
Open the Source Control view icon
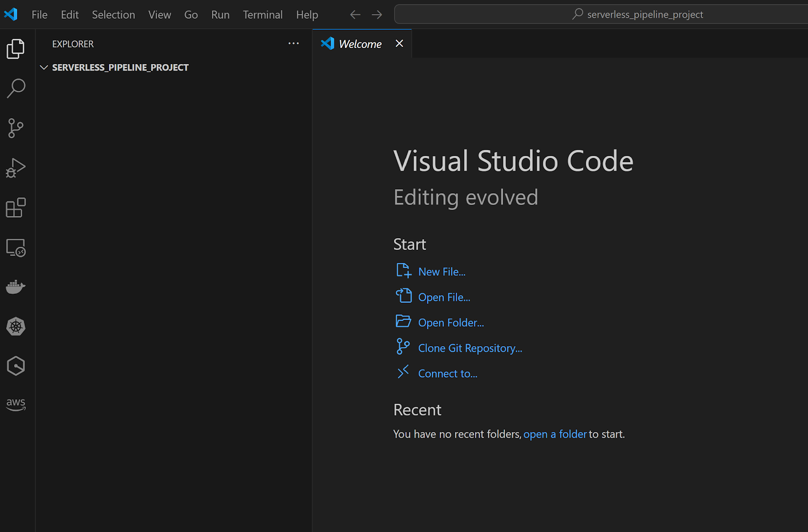coord(16,128)
